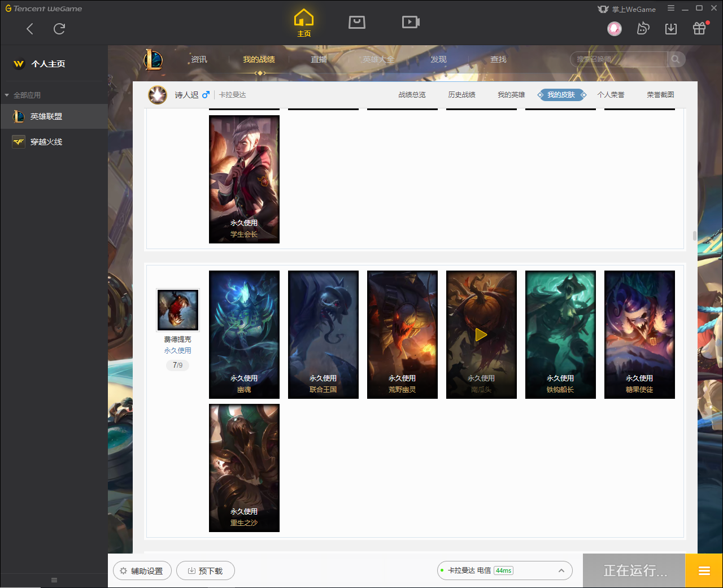Open 辅助设置 settings button

142,571
